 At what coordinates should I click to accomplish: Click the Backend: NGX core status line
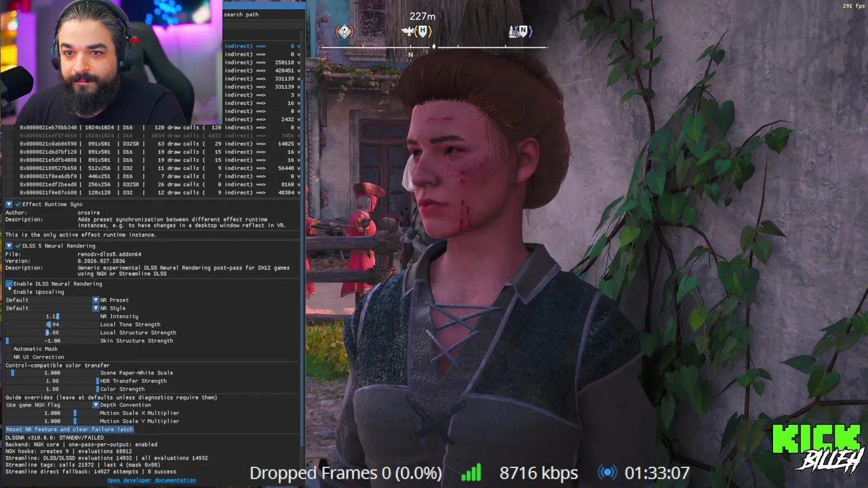81,445
